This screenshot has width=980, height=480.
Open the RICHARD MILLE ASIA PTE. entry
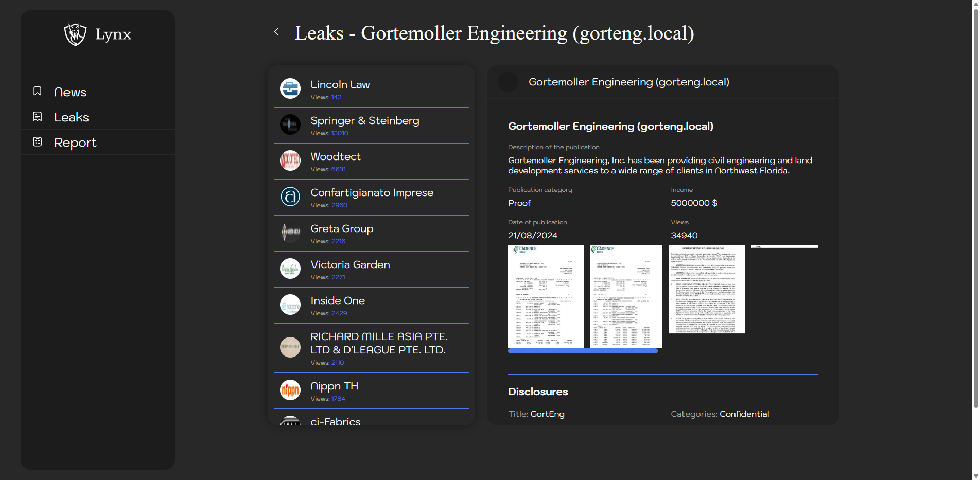pos(379,343)
